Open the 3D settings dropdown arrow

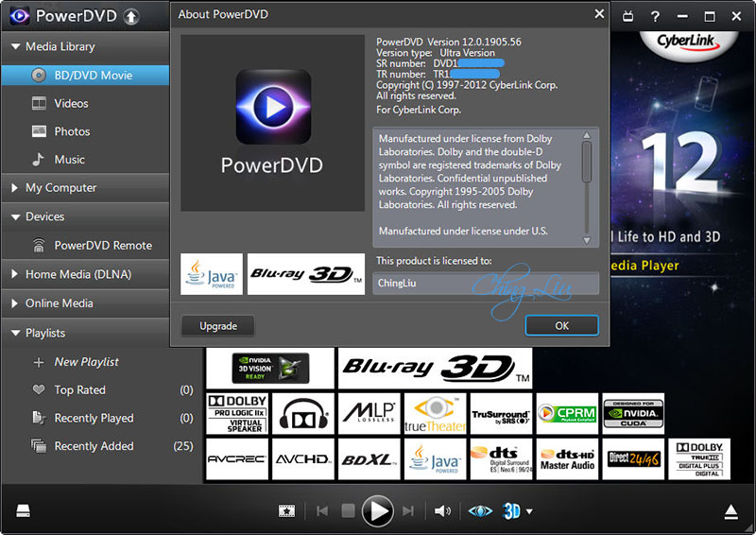tap(529, 511)
